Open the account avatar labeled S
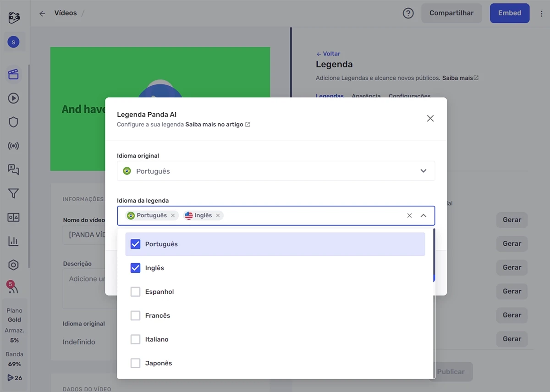The width and height of the screenshot is (550, 392). [13, 42]
